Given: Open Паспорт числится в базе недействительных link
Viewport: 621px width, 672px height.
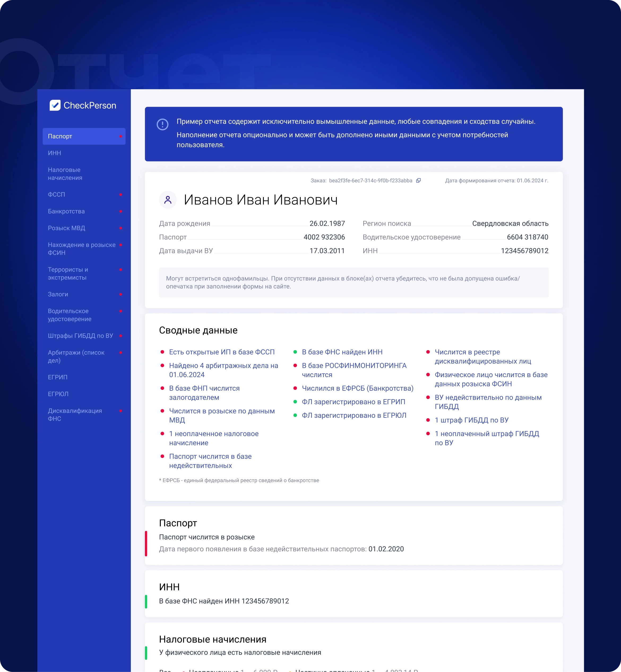Looking at the screenshot, I should [x=210, y=461].
